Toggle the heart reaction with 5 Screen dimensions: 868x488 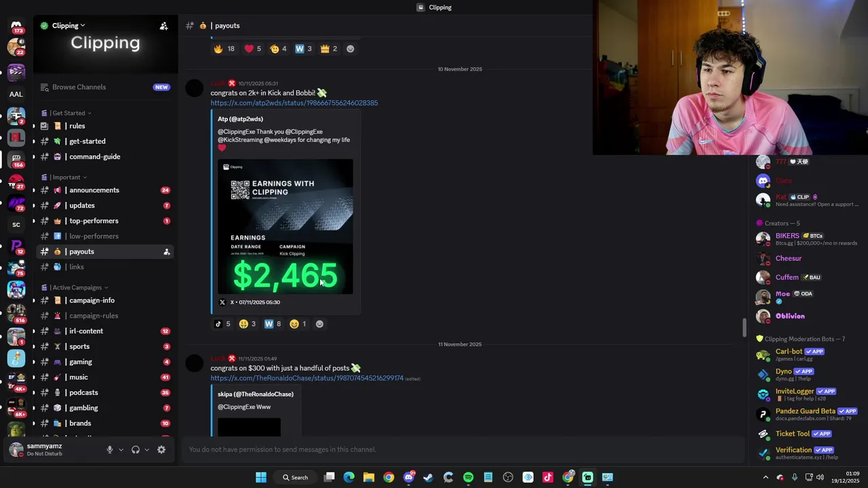coord(252,49)
